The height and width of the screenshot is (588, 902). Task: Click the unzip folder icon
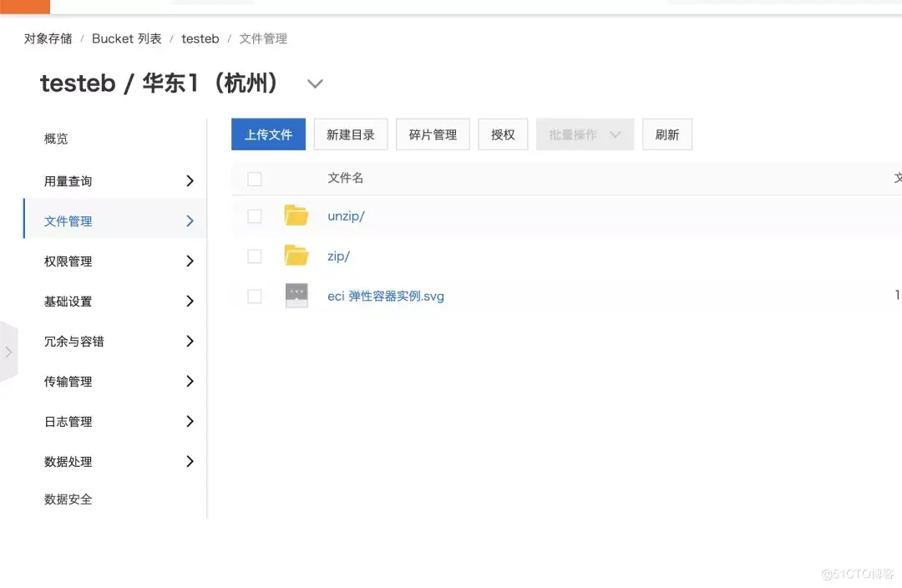tap(296, 215)
